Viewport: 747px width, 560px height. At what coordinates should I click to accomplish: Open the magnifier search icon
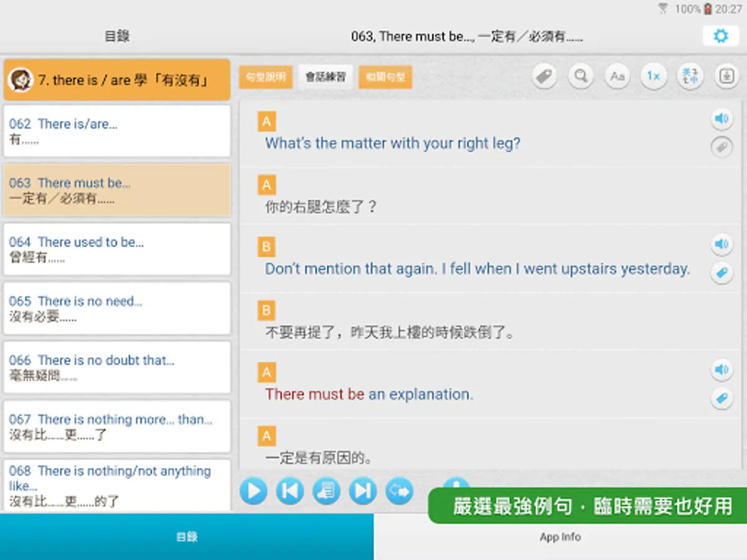581,77
